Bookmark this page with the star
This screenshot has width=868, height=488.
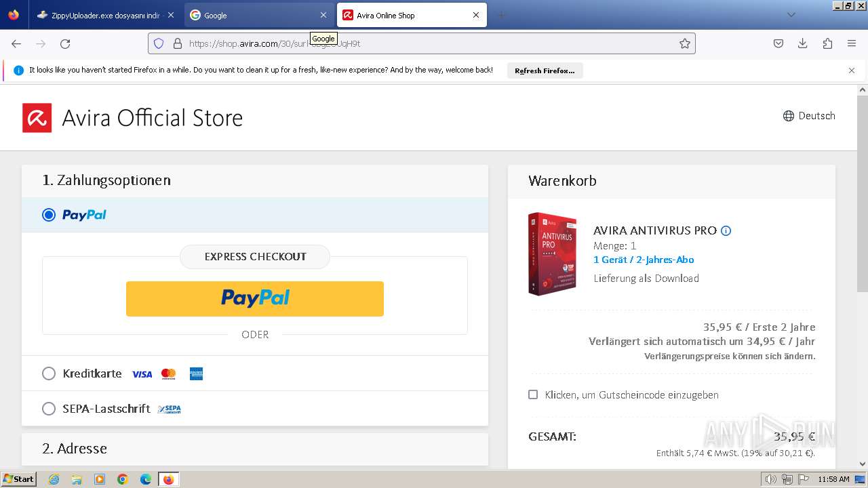pos(685,43)
